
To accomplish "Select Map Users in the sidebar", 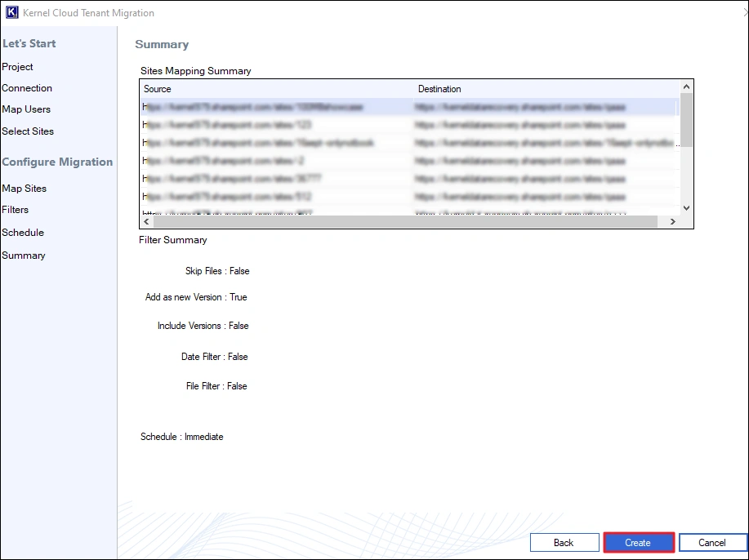I will [x=26, y=109].
